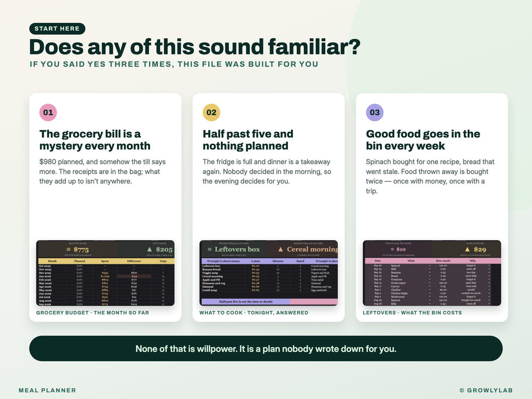Open the Why dropdown in the 'went stale' row
The image size is (532, 399).
(489, 276)
